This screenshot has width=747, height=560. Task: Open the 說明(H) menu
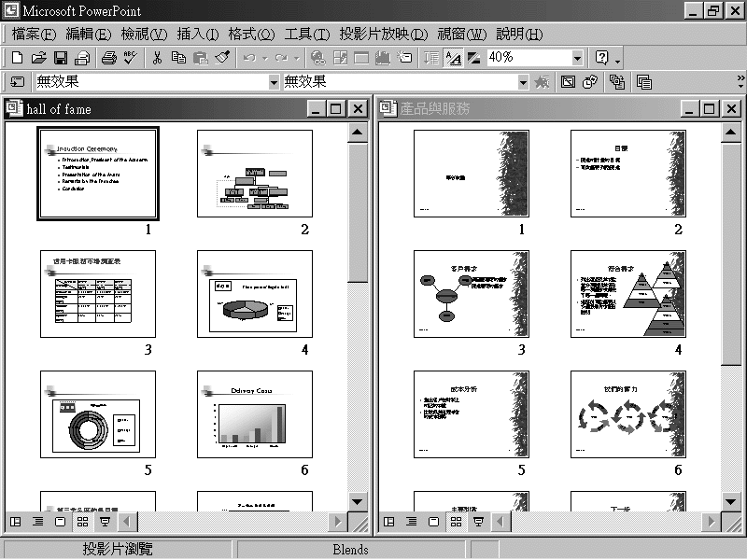coord(519,34)
